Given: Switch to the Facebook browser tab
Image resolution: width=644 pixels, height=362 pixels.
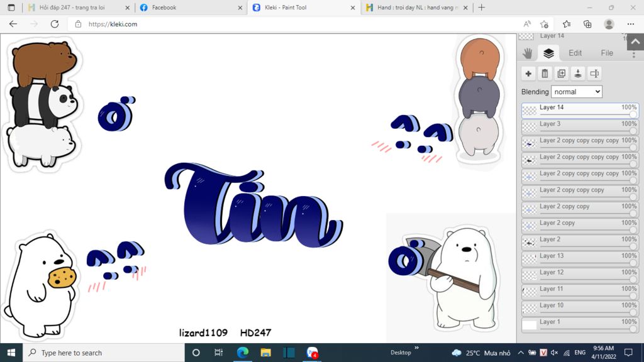Looking at the screenshot, I should click(x=191, y=8).
